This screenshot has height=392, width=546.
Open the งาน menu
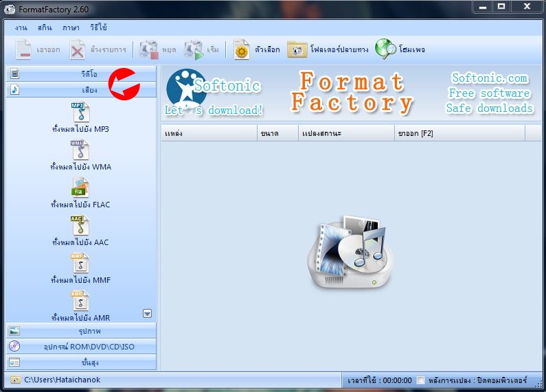coord(21,27)
